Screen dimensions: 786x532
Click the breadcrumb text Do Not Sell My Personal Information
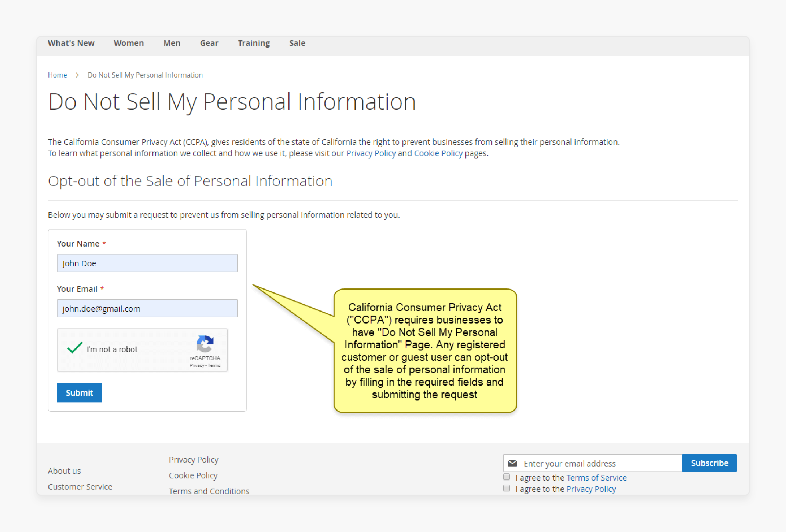point(145,75)
